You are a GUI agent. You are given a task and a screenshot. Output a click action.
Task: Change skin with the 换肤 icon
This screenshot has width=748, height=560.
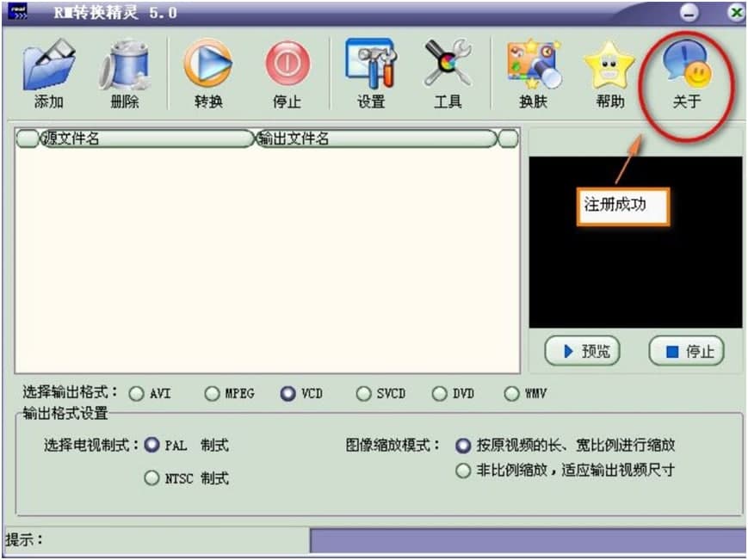click(531, 65)
